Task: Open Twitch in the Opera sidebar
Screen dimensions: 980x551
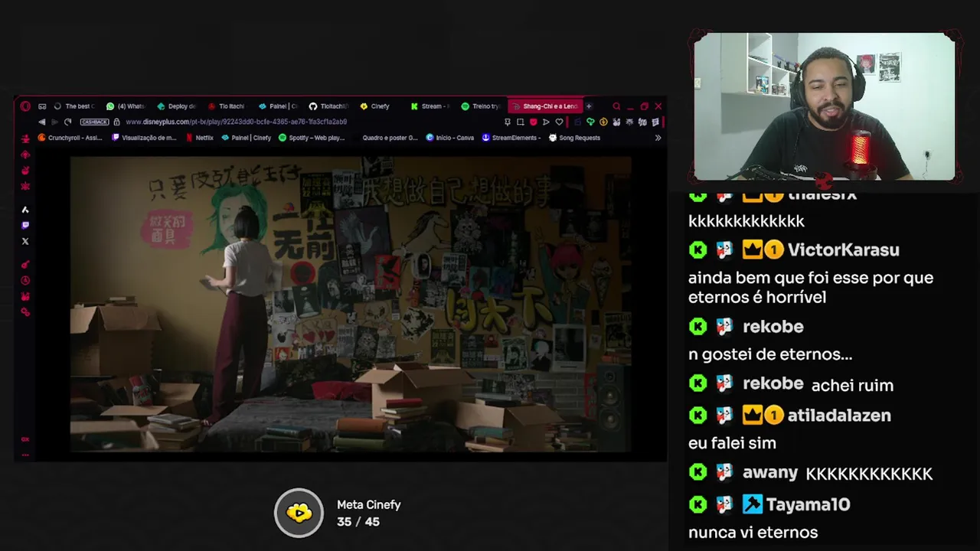Action: [25, 225]
